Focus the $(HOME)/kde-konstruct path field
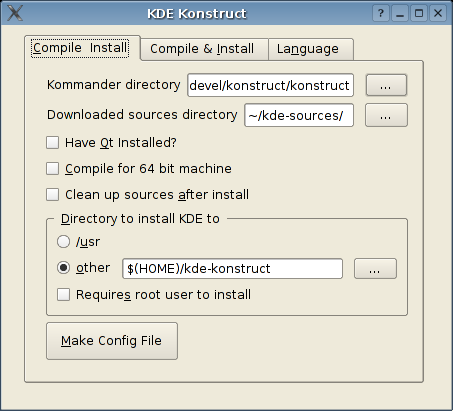The height and width of the screenshot is (411, 453). pyautogui.click(x=232, y=268)
